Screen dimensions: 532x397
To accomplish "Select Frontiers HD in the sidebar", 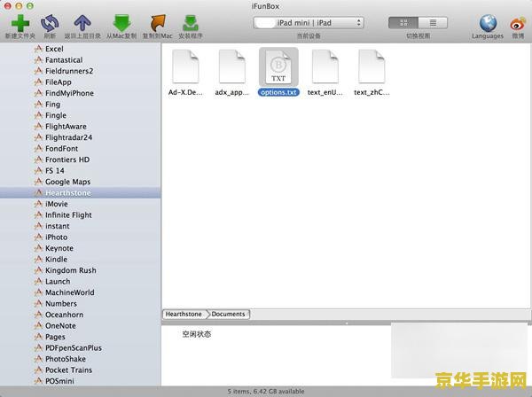I will click(67, 160).
